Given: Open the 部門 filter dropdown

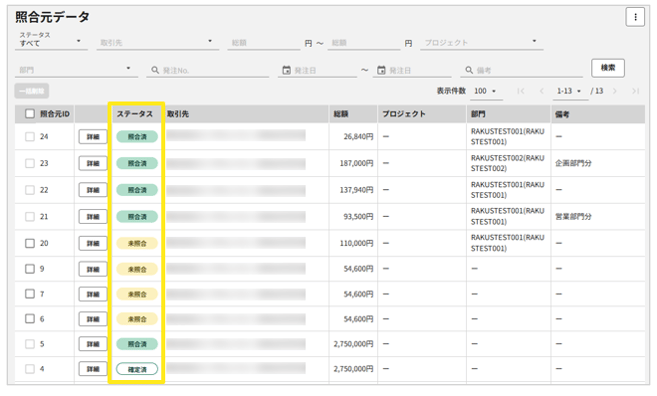Looking at the screenshot, I should click(76, 70).
